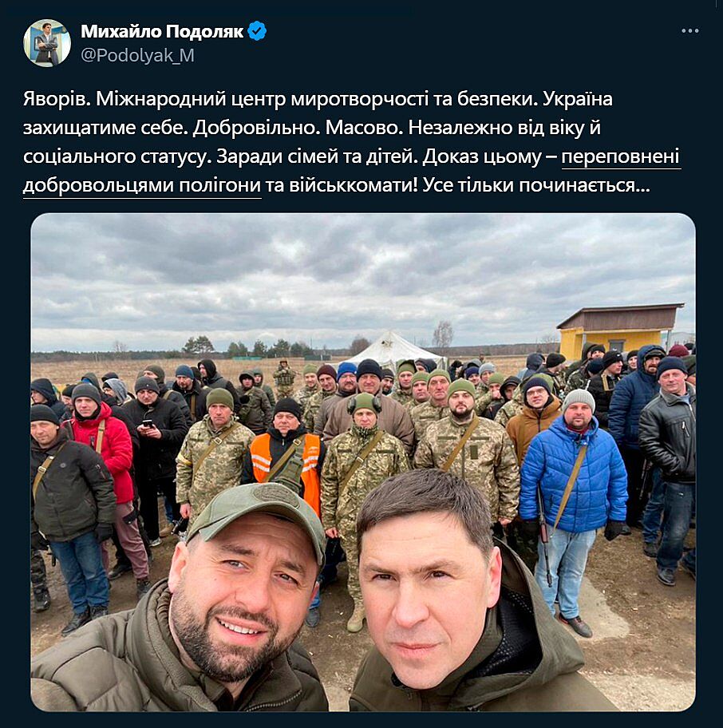This screenshot has width=723, height=728.
Task: Open the three-dot more options menu
Action: (689, 31)
